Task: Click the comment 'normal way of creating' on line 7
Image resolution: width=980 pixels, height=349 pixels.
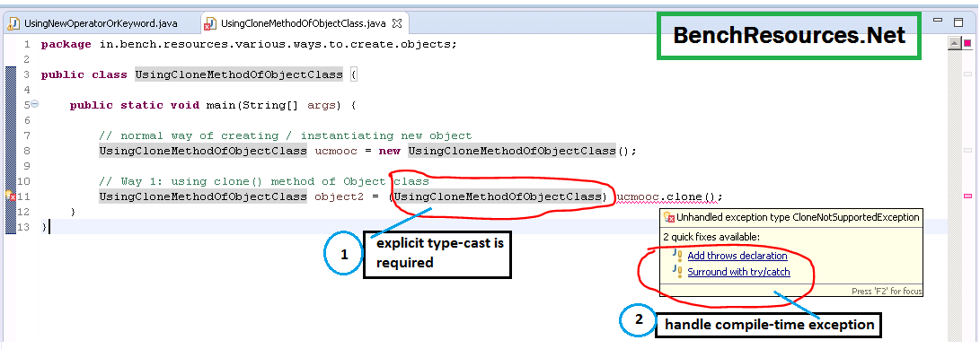Action: [x=286, y=135]
